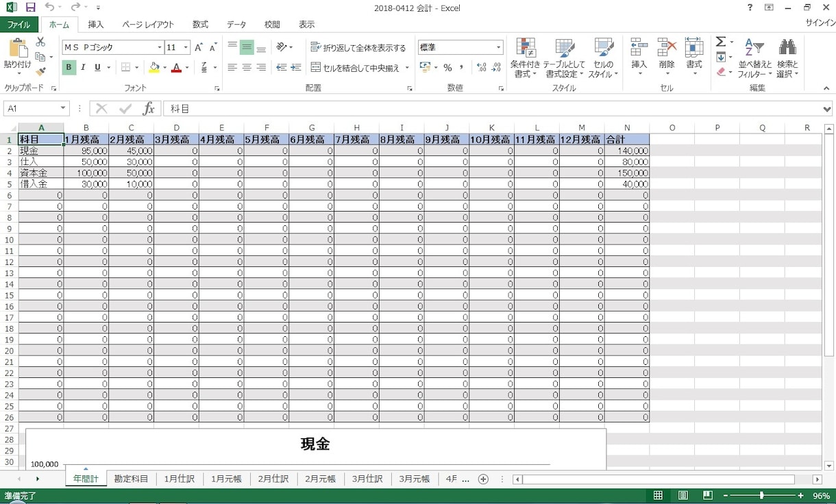This screenshot has width=836, height=504.
Task: Save the workbook with the floppy disk icon
Action: click(30, 8)
